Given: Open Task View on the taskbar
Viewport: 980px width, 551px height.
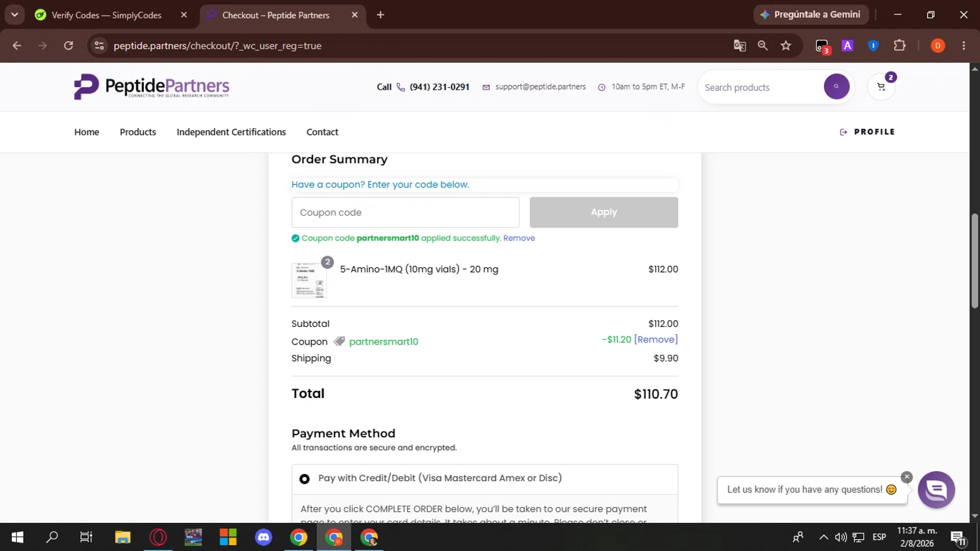Looking at the screenshot, I should tap(86, 537).
